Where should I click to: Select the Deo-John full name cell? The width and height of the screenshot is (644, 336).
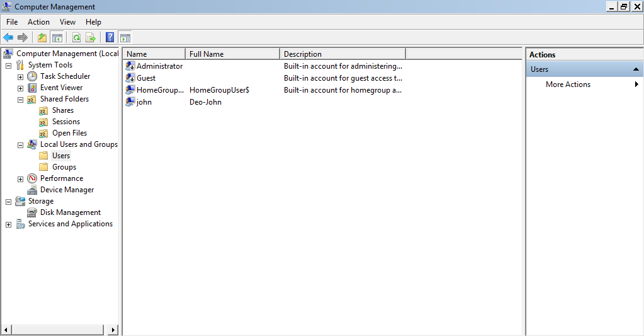coord(205,102)
